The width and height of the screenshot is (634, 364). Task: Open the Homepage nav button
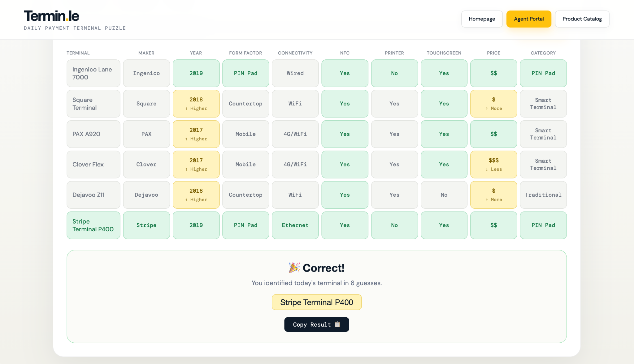point(482,19)
